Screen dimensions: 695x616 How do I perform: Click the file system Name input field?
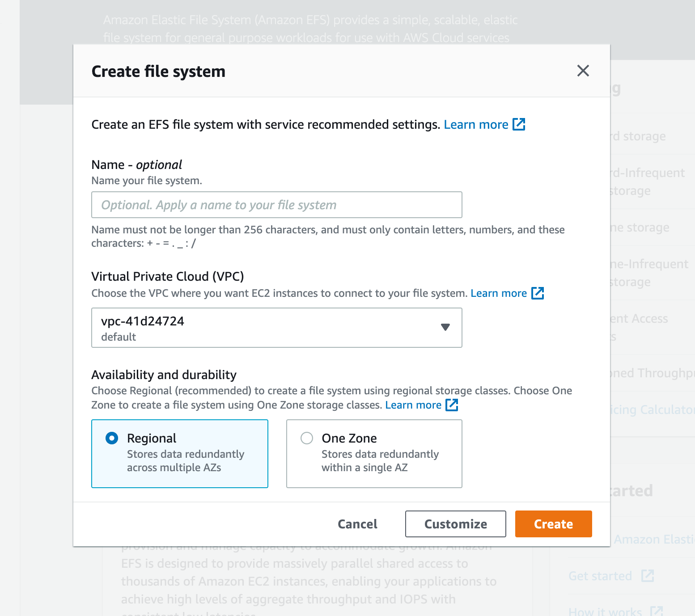pos(276,205)
